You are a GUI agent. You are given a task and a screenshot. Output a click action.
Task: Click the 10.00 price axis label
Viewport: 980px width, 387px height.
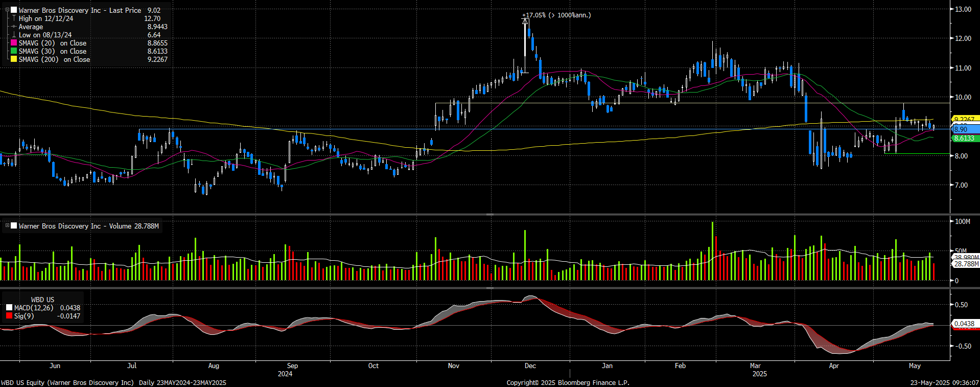[963, 97]
